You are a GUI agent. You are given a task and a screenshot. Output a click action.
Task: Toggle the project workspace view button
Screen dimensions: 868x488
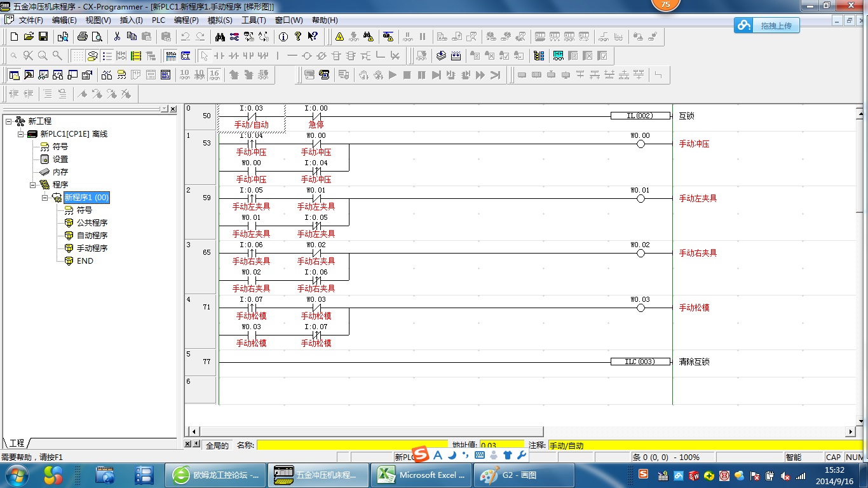click(x=14, y=75)
